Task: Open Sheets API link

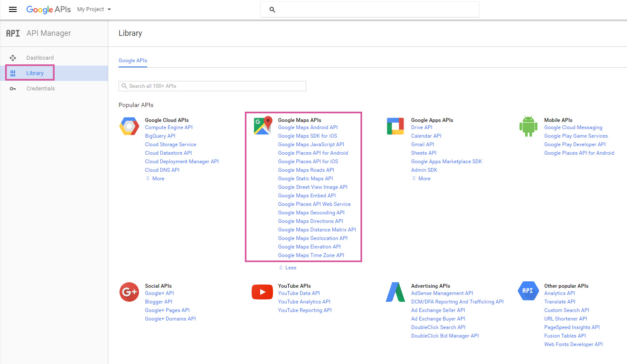Action: tap(424, 153)
